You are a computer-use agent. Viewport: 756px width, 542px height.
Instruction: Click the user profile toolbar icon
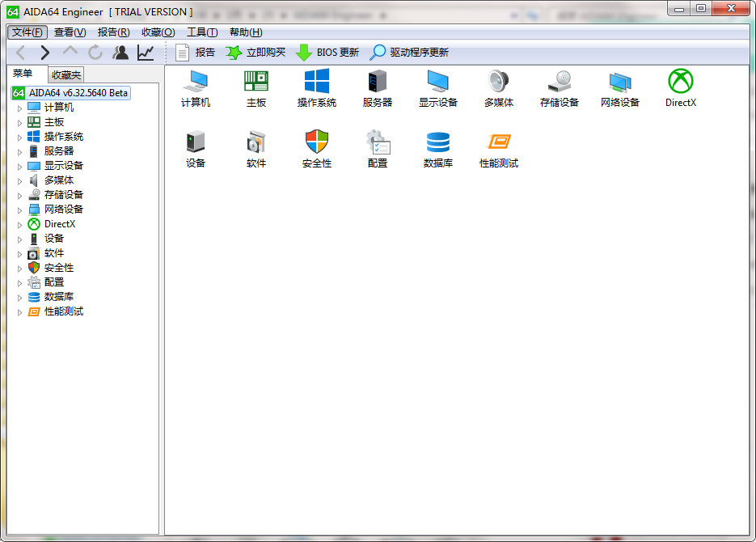point(120,52)
